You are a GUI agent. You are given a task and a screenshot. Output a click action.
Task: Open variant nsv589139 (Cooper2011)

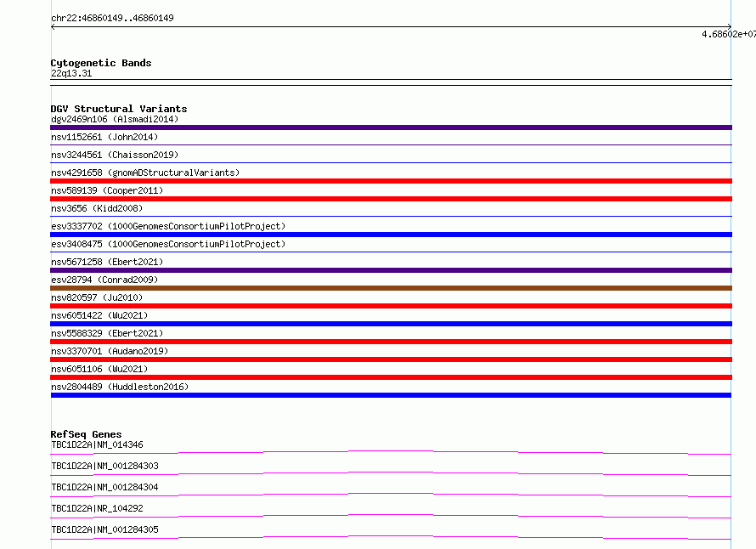[x=107, y=190]
